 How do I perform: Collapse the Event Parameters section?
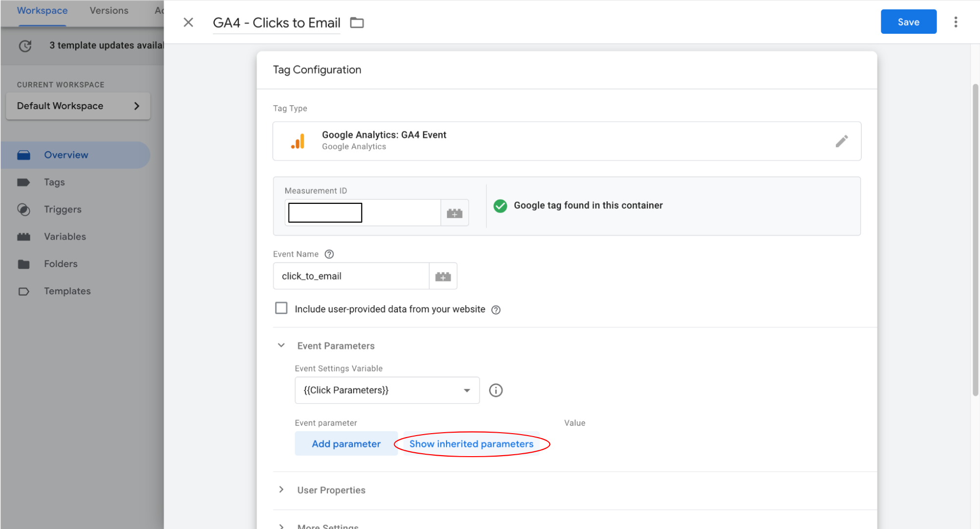click(281, 346)
